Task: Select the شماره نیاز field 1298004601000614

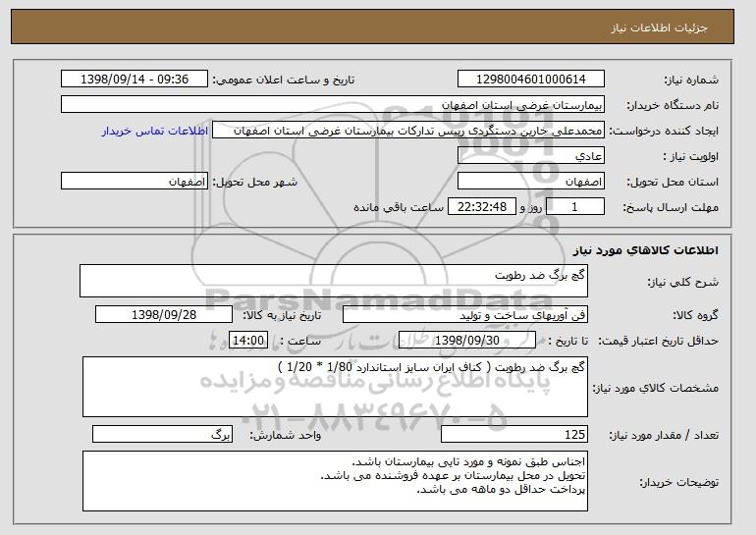Action: tap(531, 80)
